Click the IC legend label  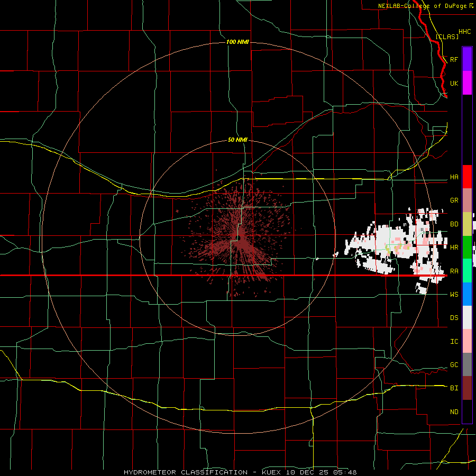pos(454,342)
